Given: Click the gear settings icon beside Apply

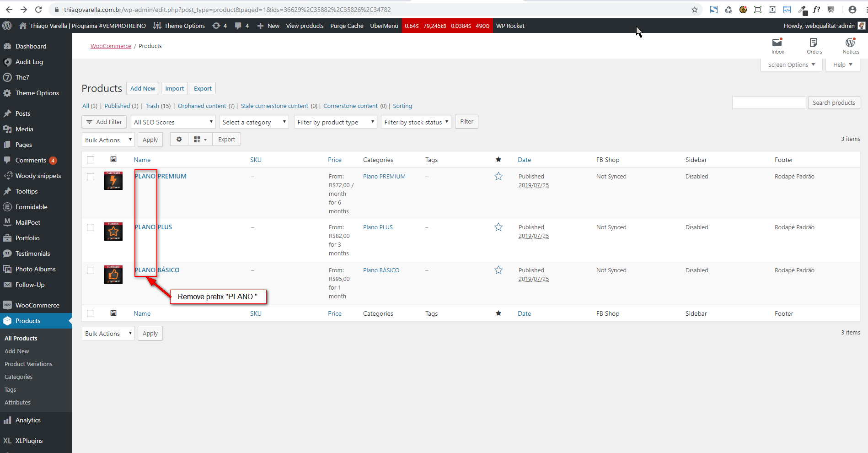Looking at the screenshot, I should (179, 140).
